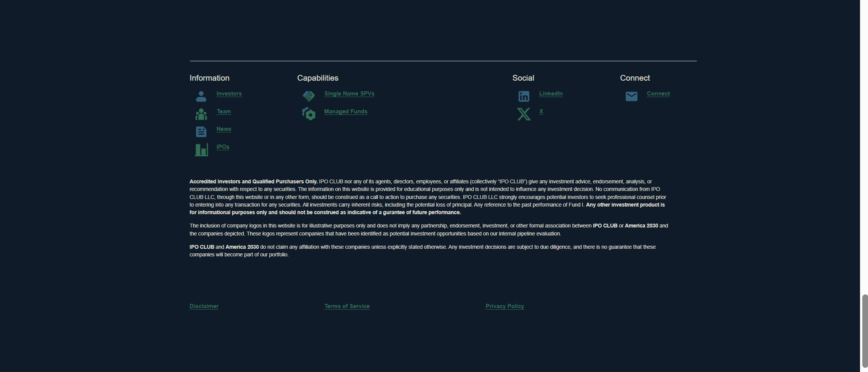The height and width of the screenshot is (372, 868).
Task: Visit the IPOs link
Action: click(223, 147)
